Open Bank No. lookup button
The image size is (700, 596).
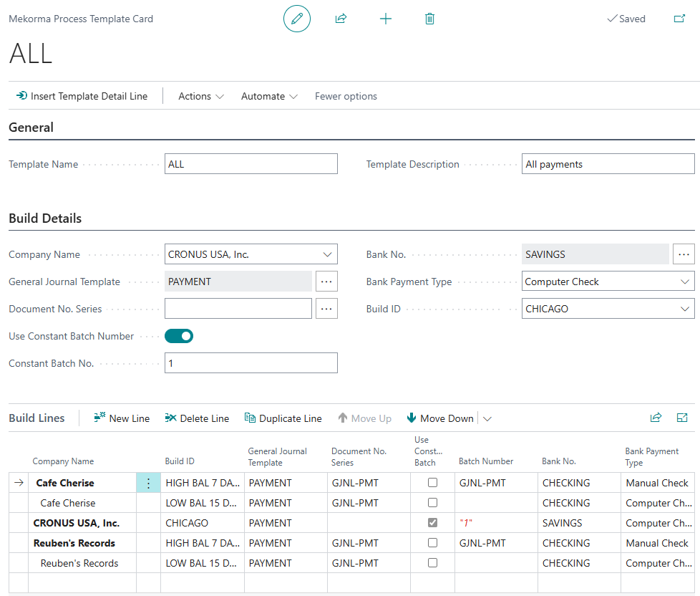tap(684, 254)
